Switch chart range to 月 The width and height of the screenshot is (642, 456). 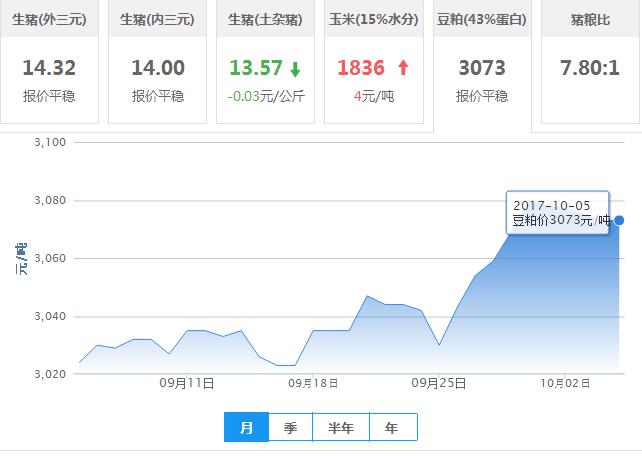pos(246,427)
